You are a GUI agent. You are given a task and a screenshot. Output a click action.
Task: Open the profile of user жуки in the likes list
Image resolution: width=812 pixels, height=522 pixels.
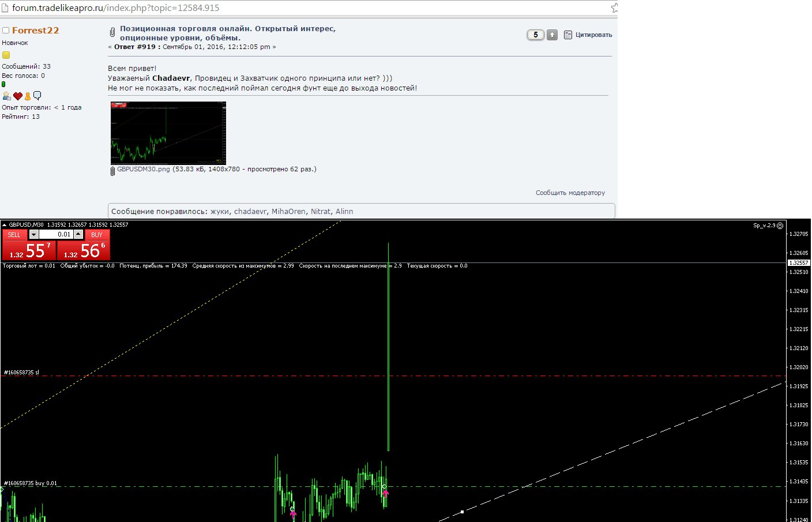coord(220,212)
